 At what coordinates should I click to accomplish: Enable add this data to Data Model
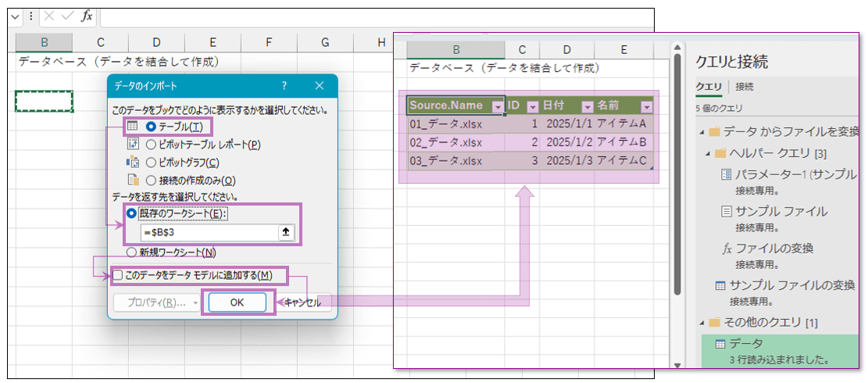coord(117,275)
